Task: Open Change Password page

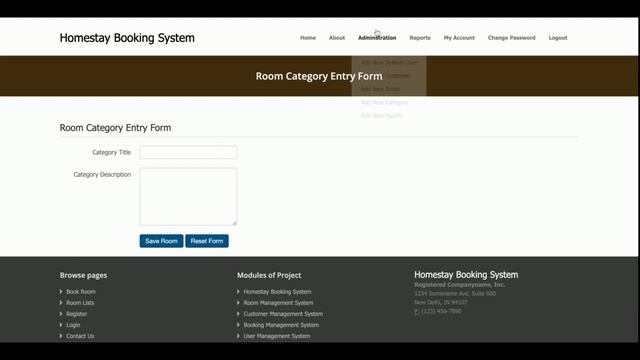Action: click(x=511, y=38)
